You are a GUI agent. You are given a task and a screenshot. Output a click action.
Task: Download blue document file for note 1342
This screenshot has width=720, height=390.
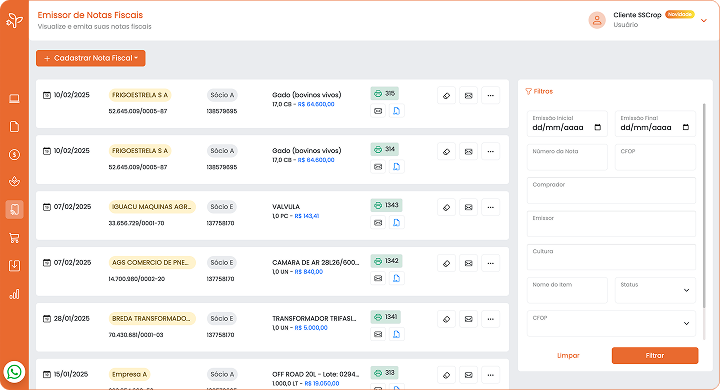click(x=396, y=278)
